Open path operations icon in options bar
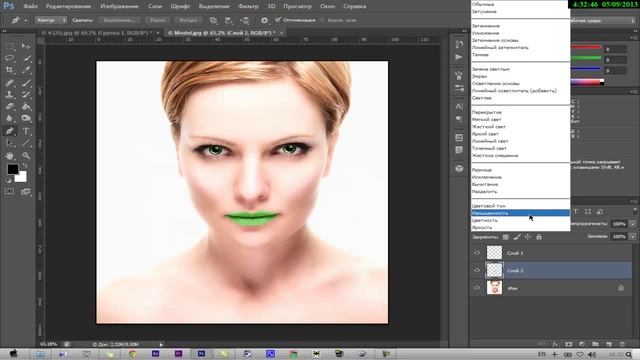 213,20
